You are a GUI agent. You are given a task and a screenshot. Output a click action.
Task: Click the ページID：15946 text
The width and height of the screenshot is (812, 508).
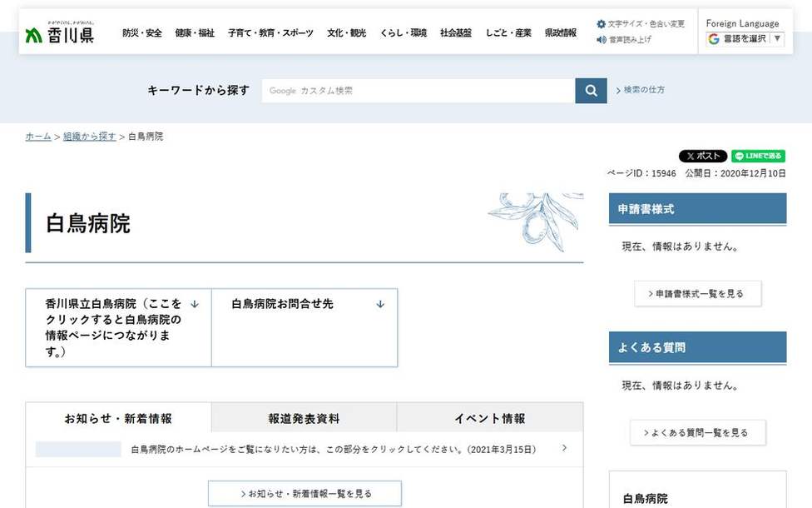[x=641, y=173]
